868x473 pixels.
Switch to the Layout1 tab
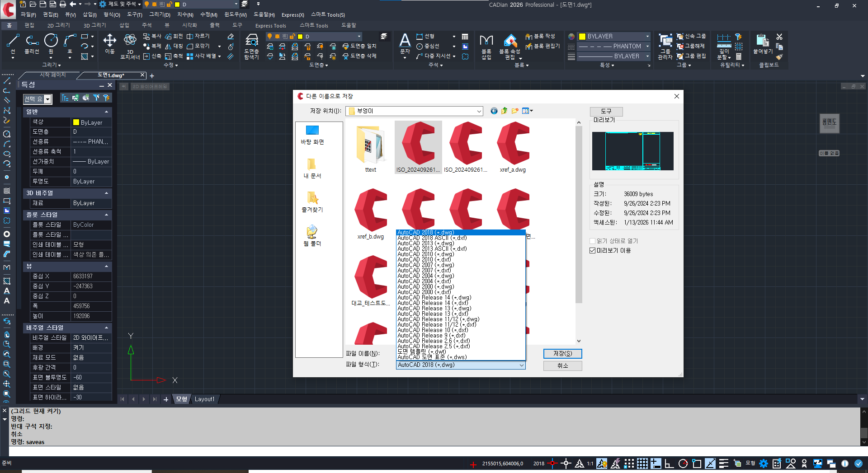click(x=204, y=399)
